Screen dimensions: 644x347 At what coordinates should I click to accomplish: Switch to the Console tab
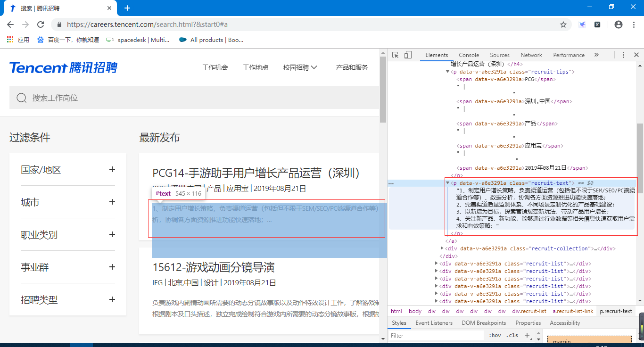(469, 55)
